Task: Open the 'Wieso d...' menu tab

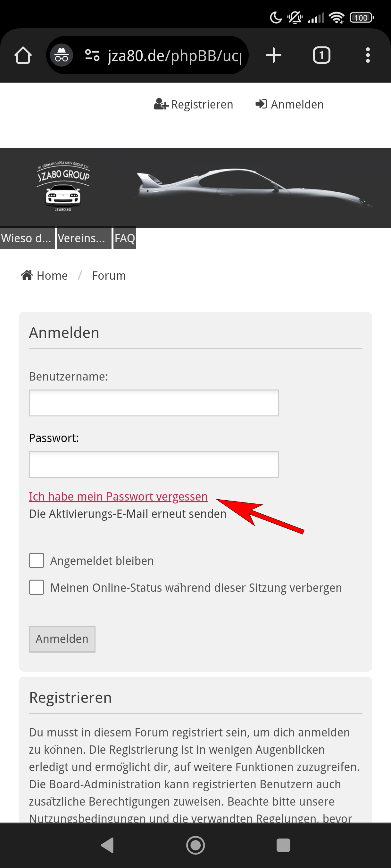Action: pyautogui.click(x=26, y=238)
